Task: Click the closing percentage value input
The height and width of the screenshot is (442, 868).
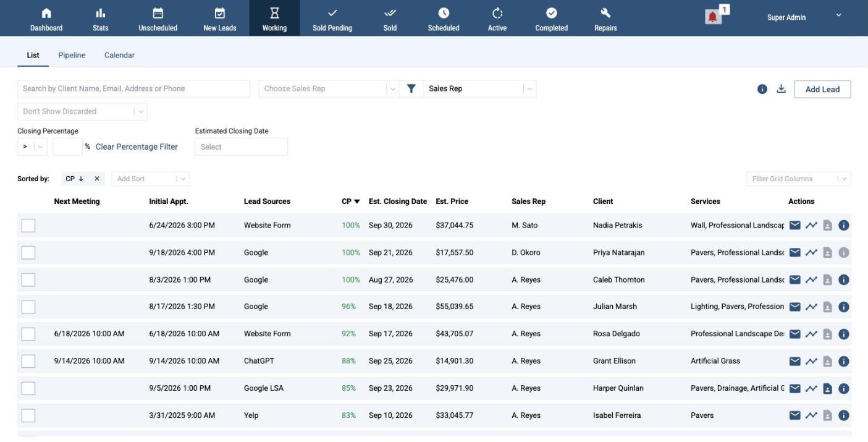Action: pos(67,147)
